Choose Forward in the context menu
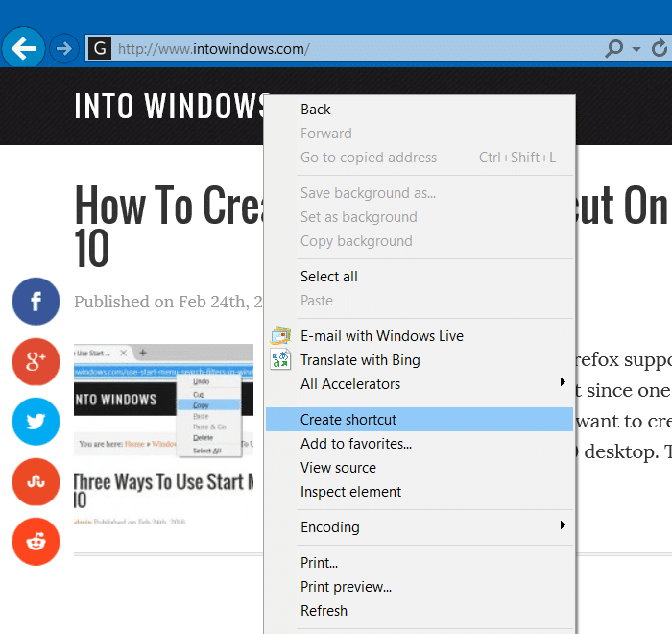Image resolution: width=672 pixels, height=634 pixels. [420, 134]
